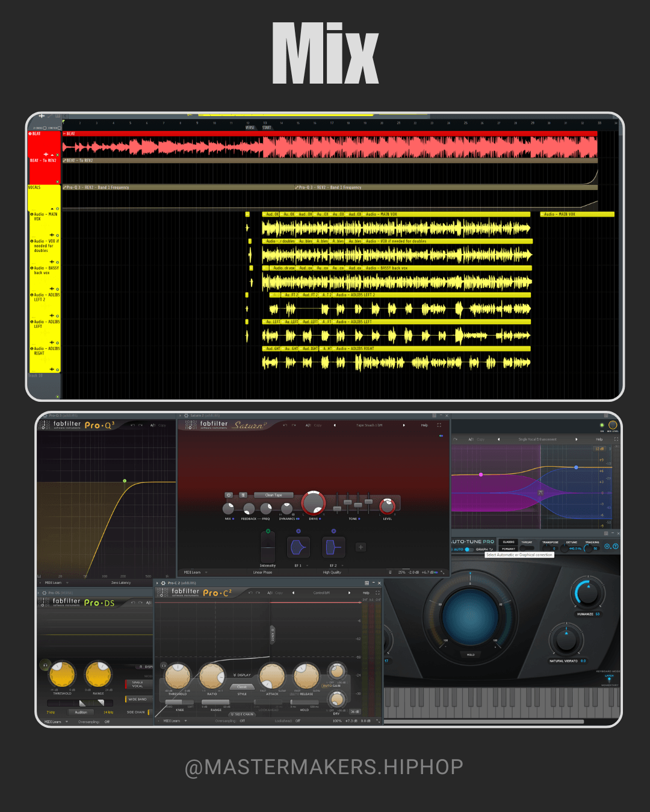Click the Pro-DS headphone audition icon

[x=45, y=665]
